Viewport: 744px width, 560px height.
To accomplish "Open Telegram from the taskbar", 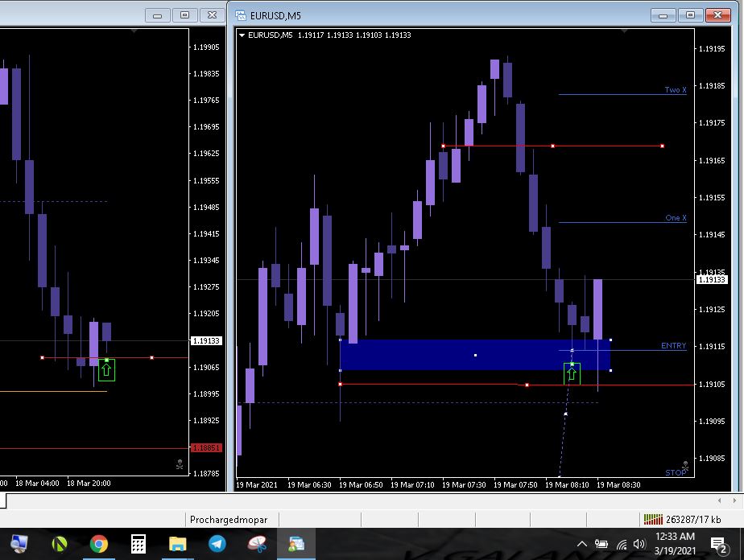I will click(x=217, y=544).
